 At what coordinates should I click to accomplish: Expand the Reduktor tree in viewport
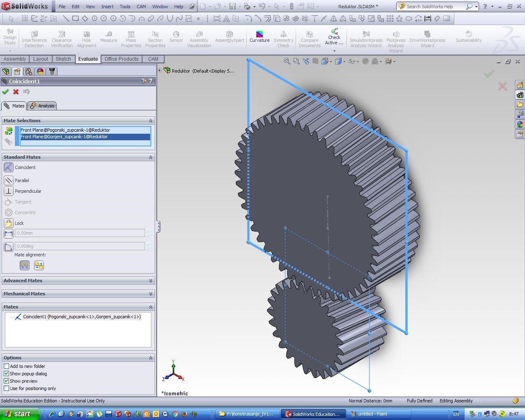coord(160,71)
